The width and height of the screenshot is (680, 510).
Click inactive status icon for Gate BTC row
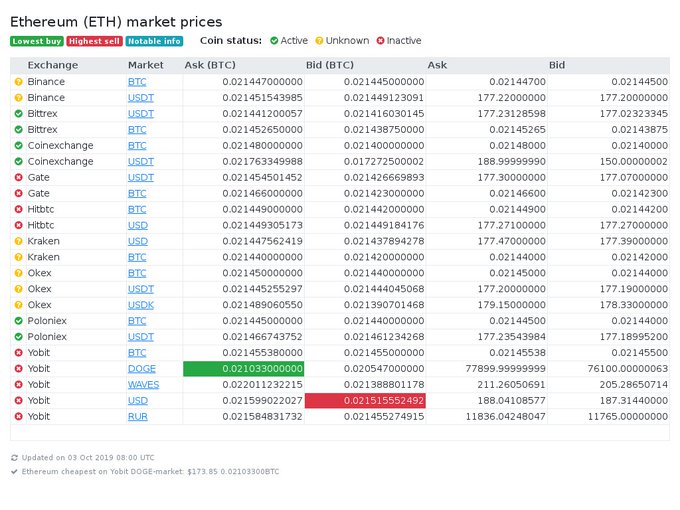coord(18,193)
